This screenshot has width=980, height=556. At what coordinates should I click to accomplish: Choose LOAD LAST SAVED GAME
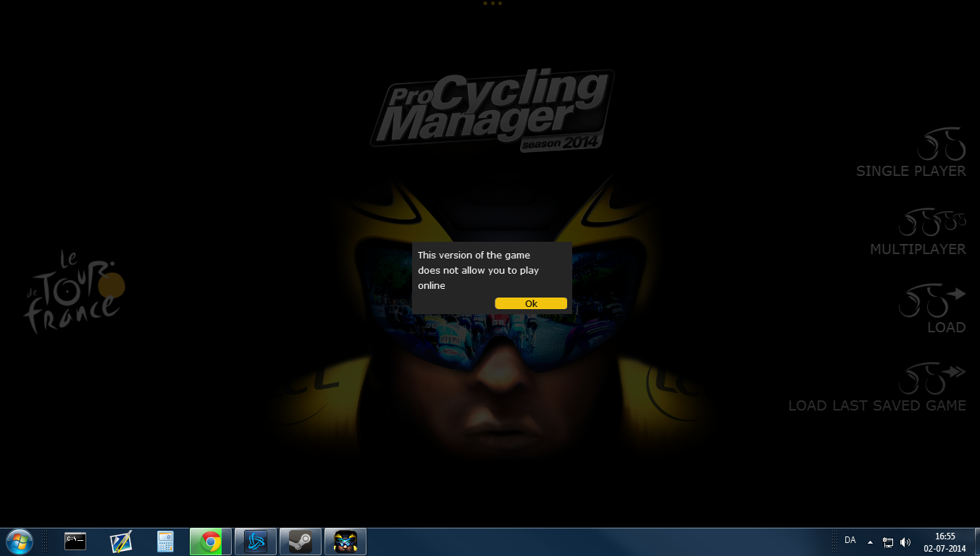coord(877,387)
